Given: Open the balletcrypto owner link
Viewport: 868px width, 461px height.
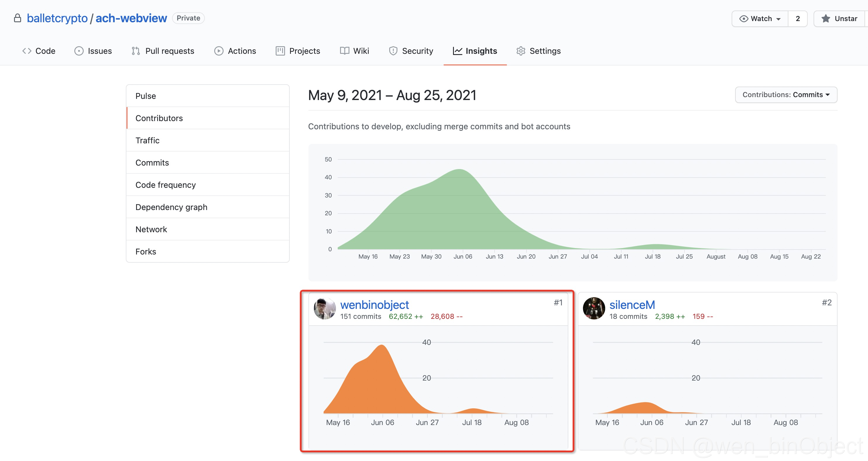Looking at the screenshot, I should pyautogui.click(x=57, y=18).
